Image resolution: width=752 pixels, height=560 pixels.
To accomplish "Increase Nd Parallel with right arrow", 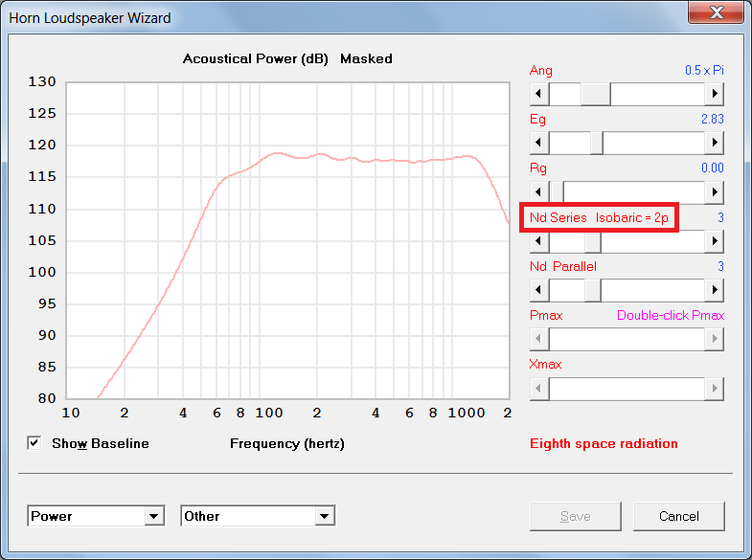I will point(714,290).
